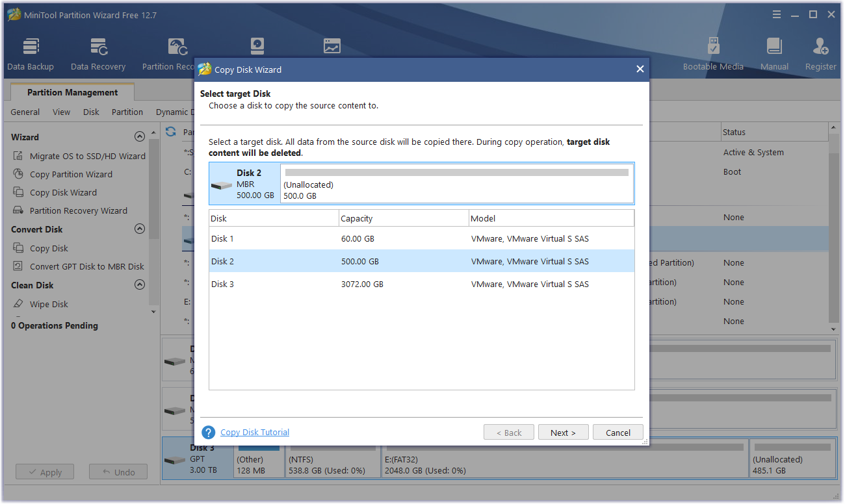The height and width of the screenshot is (504, 845).
Task: Open the General menu
Action: (25, 112)
